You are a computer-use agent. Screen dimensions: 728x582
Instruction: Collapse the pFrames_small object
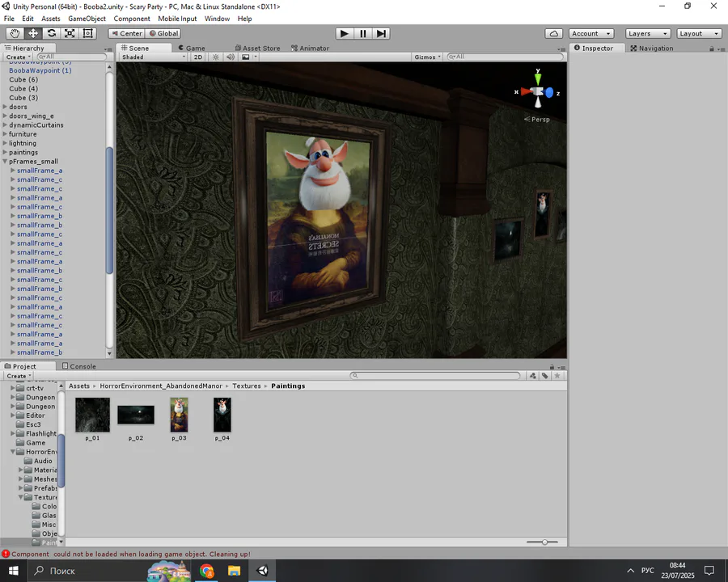[5, 162]
